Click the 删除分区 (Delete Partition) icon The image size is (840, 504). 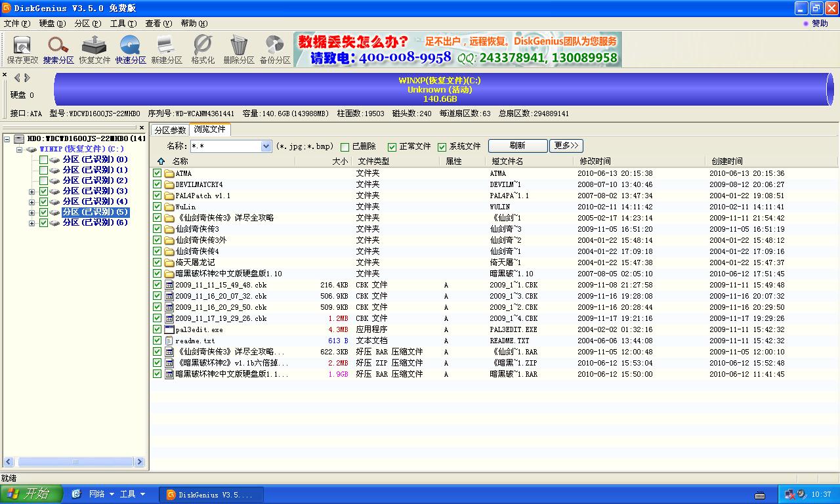click(x=238, y=49)
